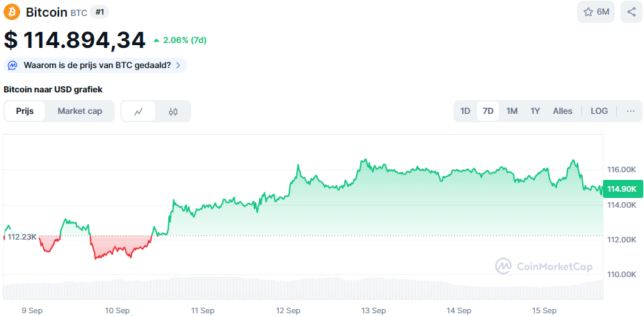
Task: Click the 'Bitcoin naar USD grafiek' heading
Action: click(x=53, y=90)
